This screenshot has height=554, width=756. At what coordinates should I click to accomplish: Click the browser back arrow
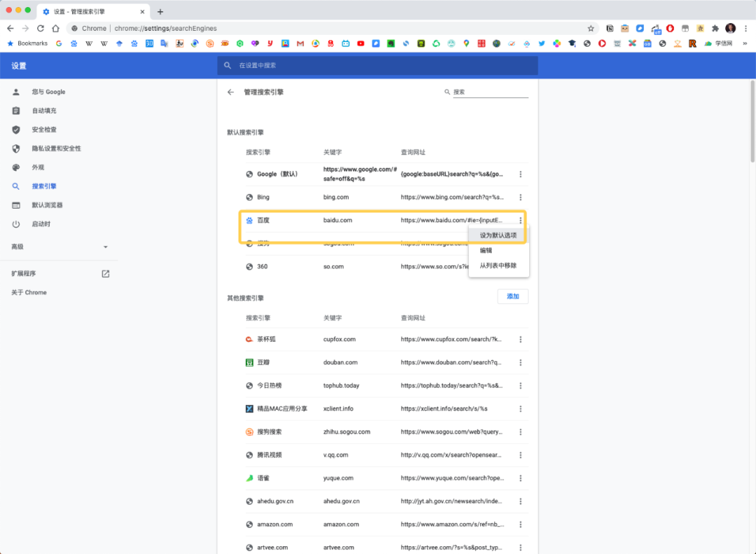pos(10,29)
